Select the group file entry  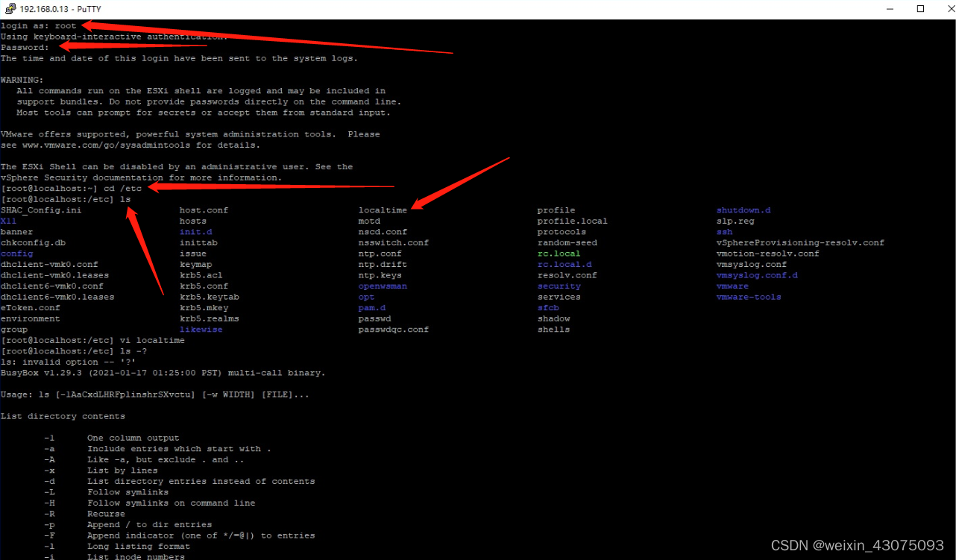[14, 329]
